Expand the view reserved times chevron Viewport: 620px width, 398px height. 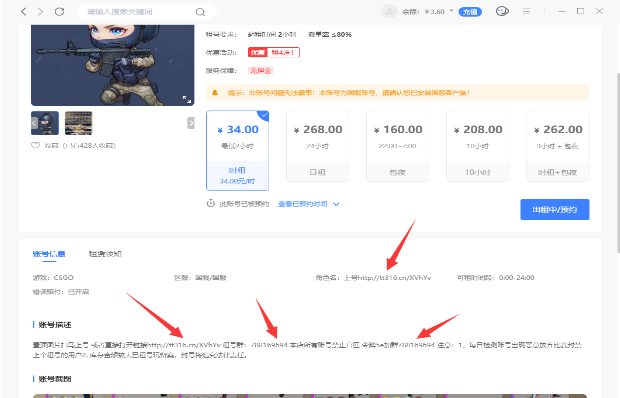pos(336,204)
